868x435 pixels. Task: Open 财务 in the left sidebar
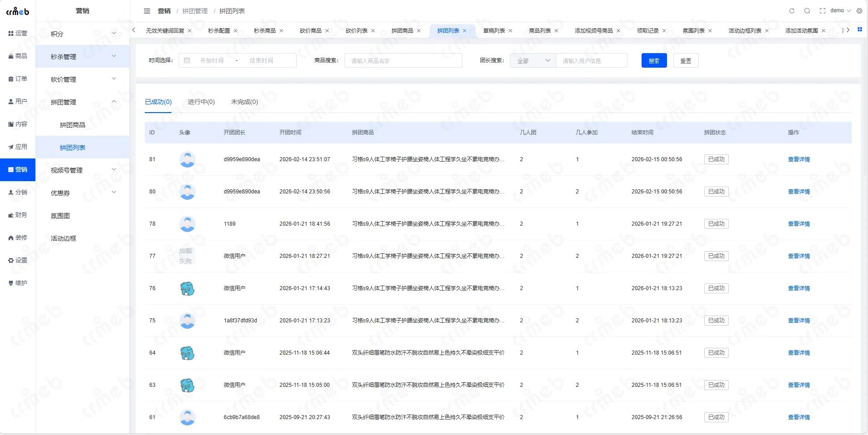click(18, 215)
